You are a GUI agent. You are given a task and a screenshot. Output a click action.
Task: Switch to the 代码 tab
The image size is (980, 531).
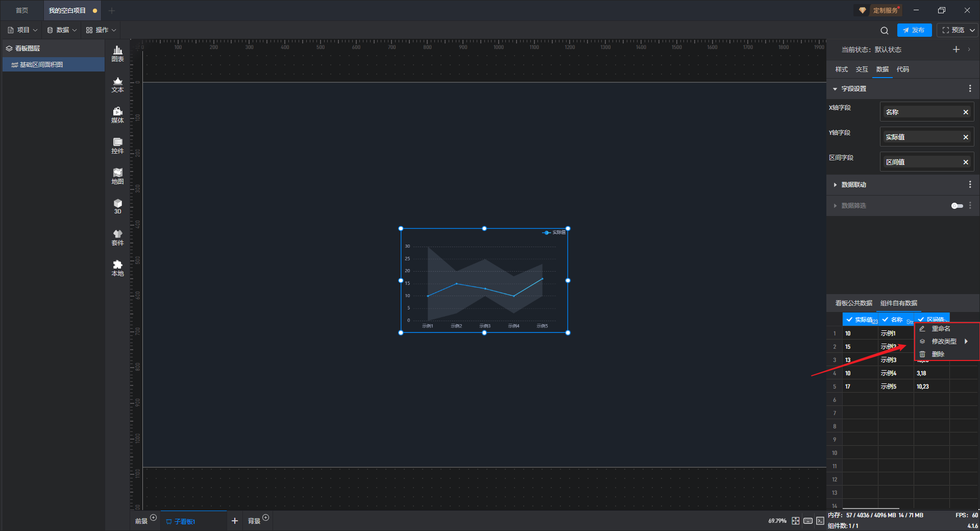tap(902, 69)
